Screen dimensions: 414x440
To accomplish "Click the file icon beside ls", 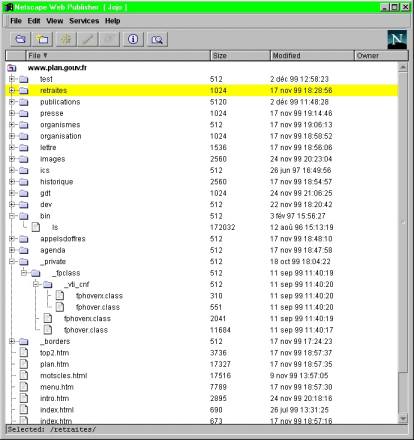I will click(x=36, y=227).
